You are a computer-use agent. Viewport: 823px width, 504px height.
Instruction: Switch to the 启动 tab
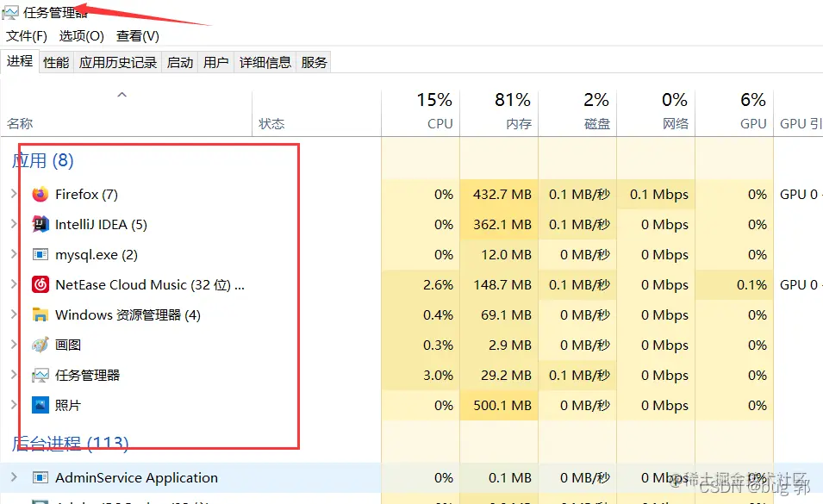click(180, 62)
